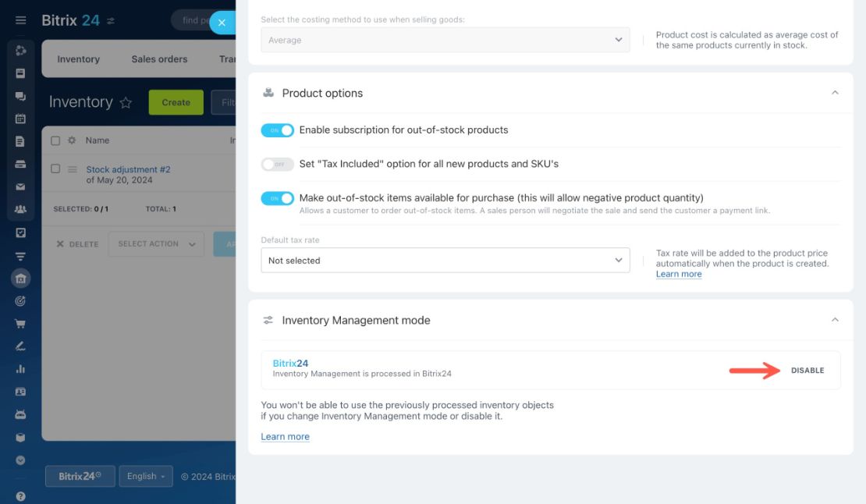Open the bar chart analytics sidebar icon
The image size is (866, 504).
(x=20, y=369)
